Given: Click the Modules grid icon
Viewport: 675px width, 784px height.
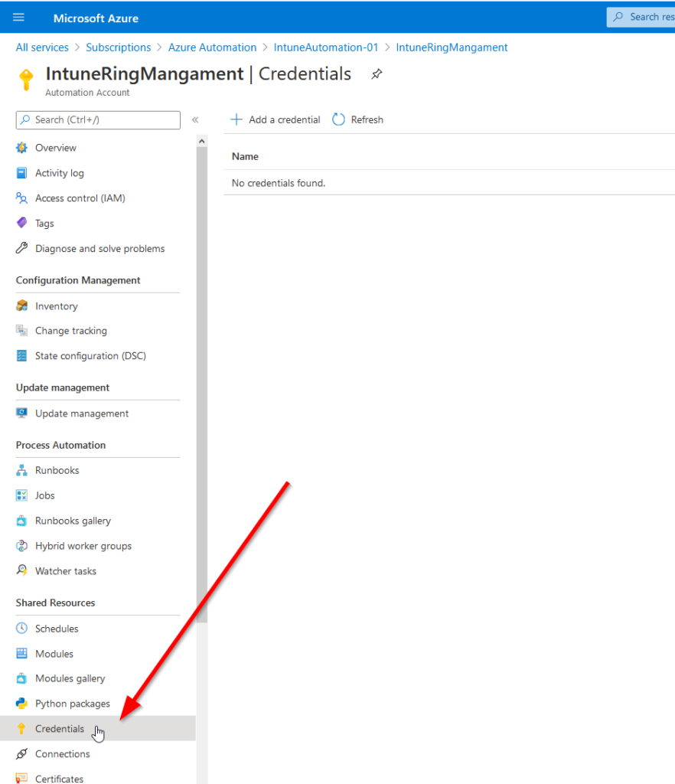Looking at the screenshot, I should [21, 654].
